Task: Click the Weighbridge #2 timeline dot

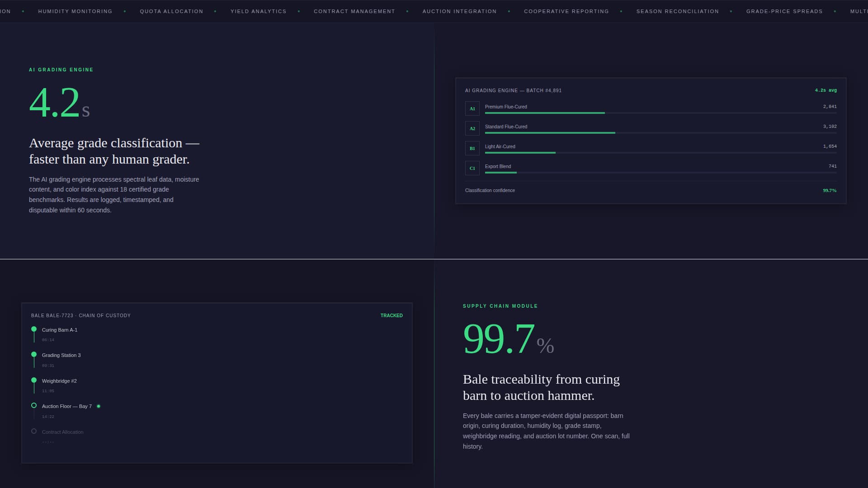Action: [34, 380]
